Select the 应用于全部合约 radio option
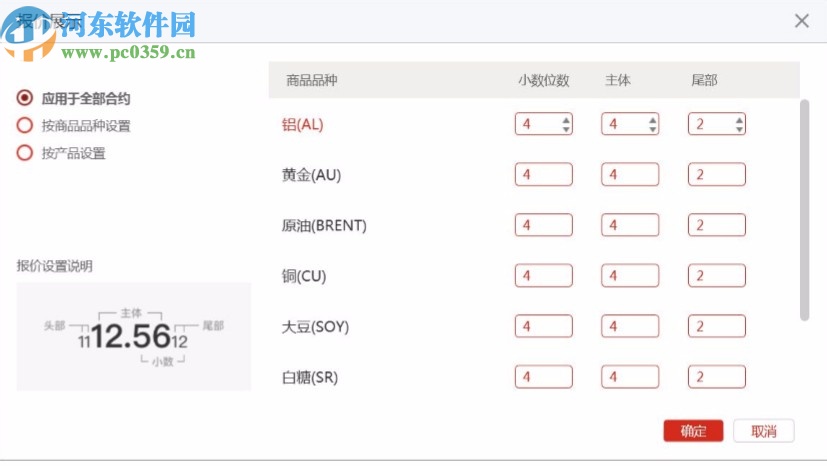 click(25, 99)
